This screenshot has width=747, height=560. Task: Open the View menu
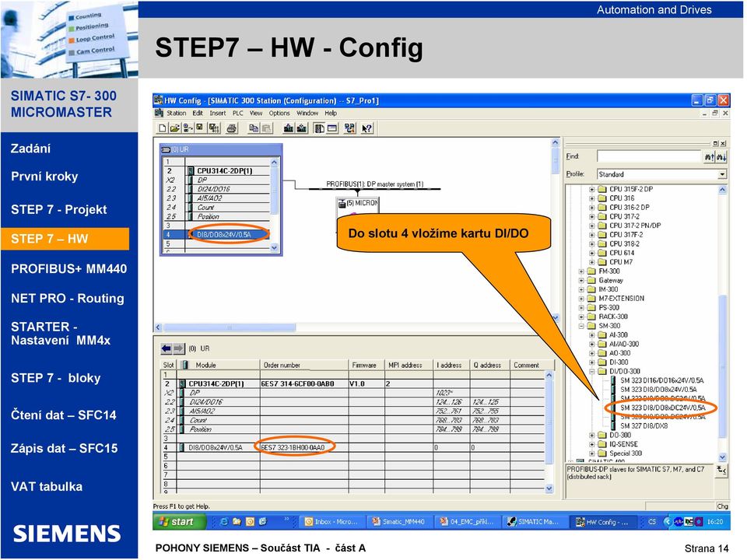tap(256, 114)
